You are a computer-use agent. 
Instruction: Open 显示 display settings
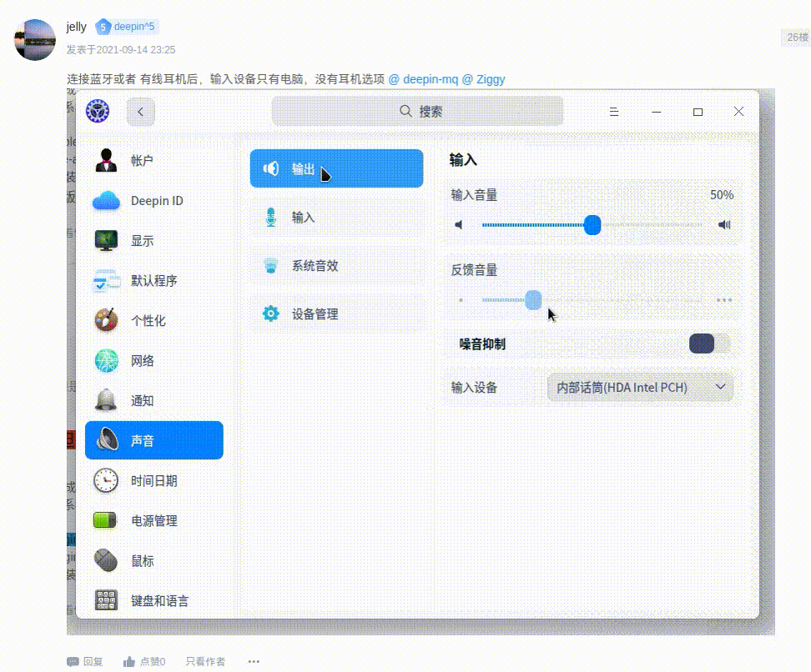coord(154,240)
